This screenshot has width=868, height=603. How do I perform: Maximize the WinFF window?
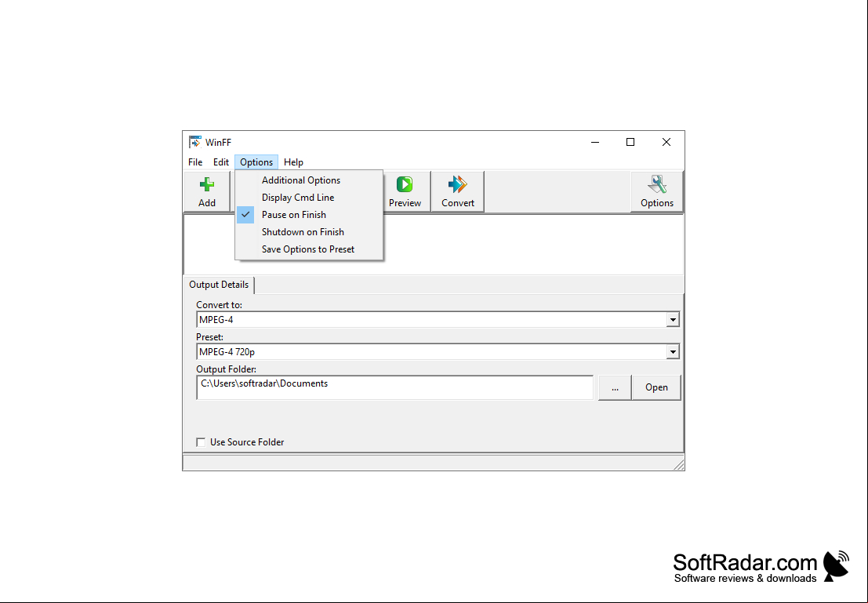point(630,142)
